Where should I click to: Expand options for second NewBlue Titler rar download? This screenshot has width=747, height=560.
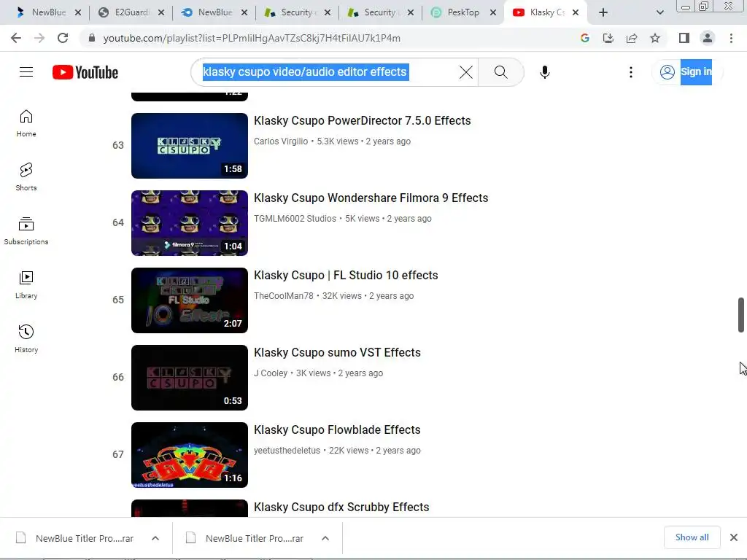[325, 538]
